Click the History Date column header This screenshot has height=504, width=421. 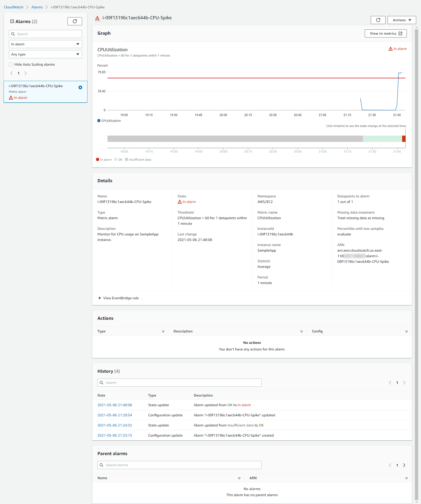tap(101, 395)
